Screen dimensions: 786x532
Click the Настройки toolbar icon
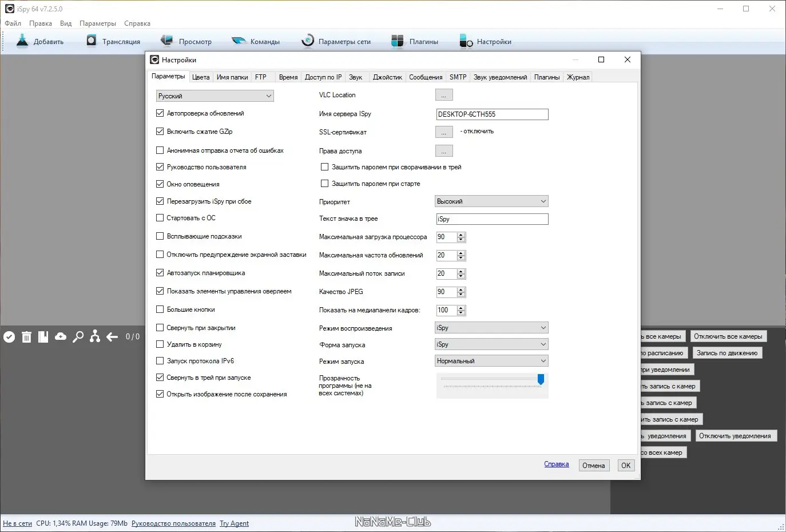[466, 41]
